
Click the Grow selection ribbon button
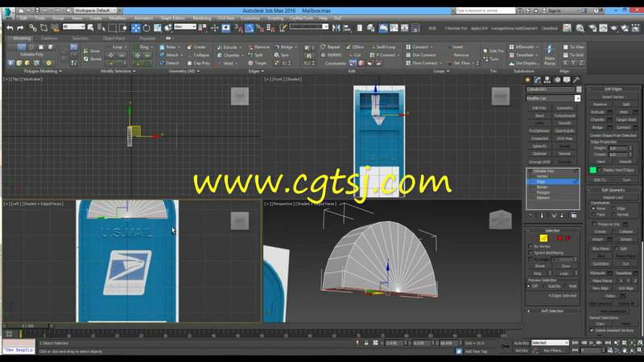click(x=92, y=51)
